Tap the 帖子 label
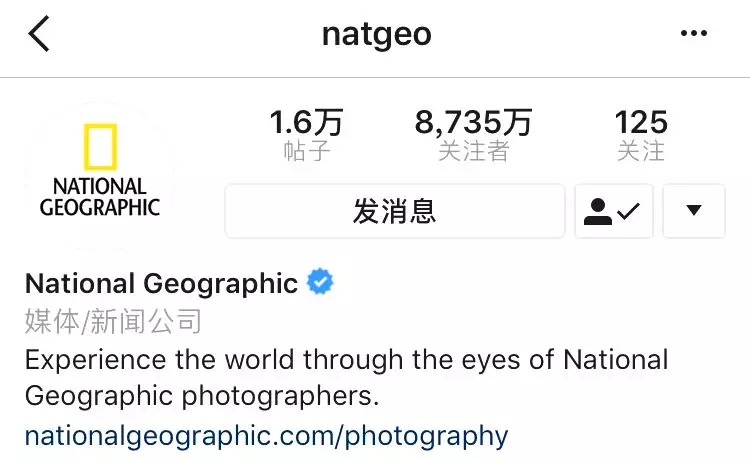The width and height of the screenshot is (750, 461). [306, 151]
